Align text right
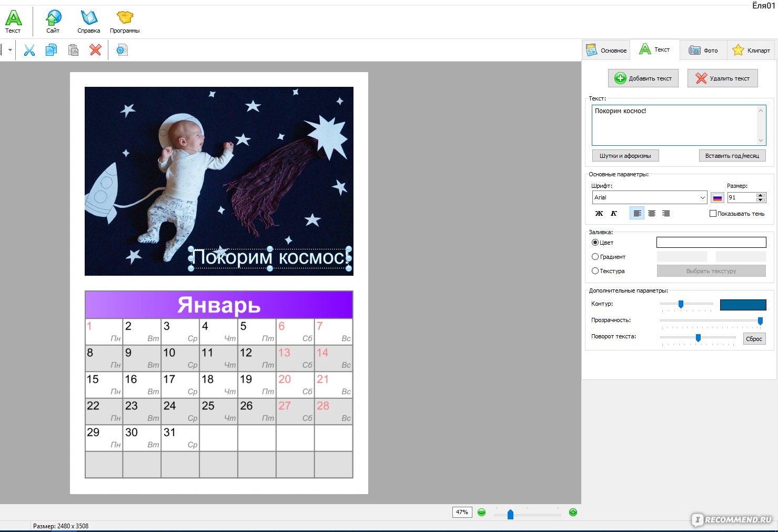 tap(666, 213)
